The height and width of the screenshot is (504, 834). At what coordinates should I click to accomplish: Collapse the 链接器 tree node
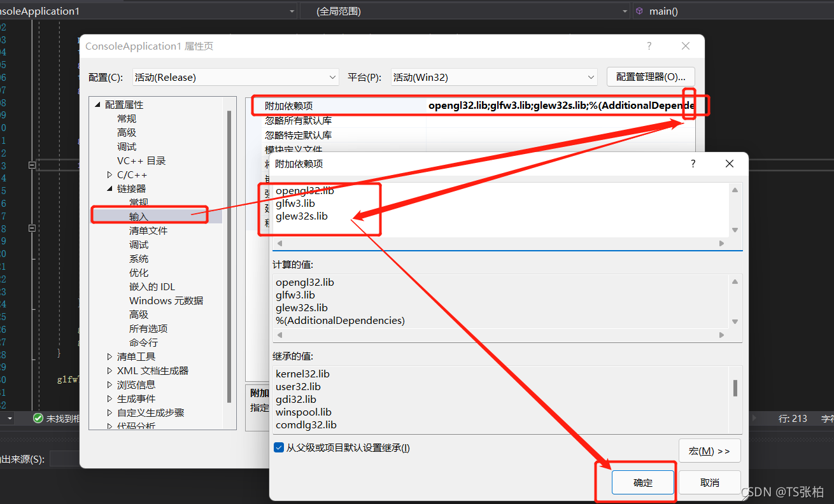click(110, 189)
